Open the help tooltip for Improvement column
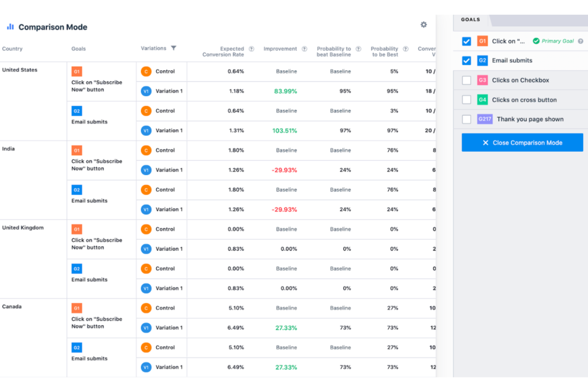 (304, 48)
